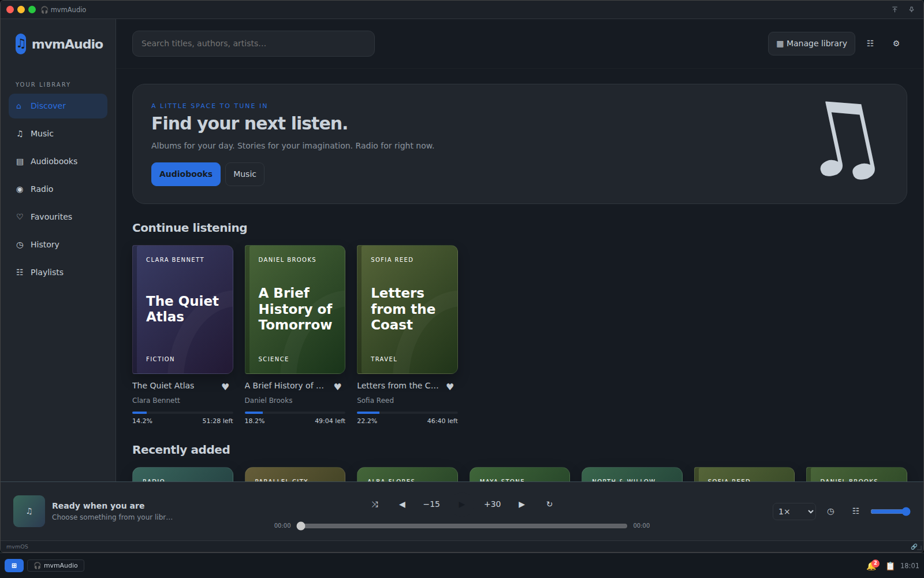
Task: Open History in sidebar
Action: point(58,245)
